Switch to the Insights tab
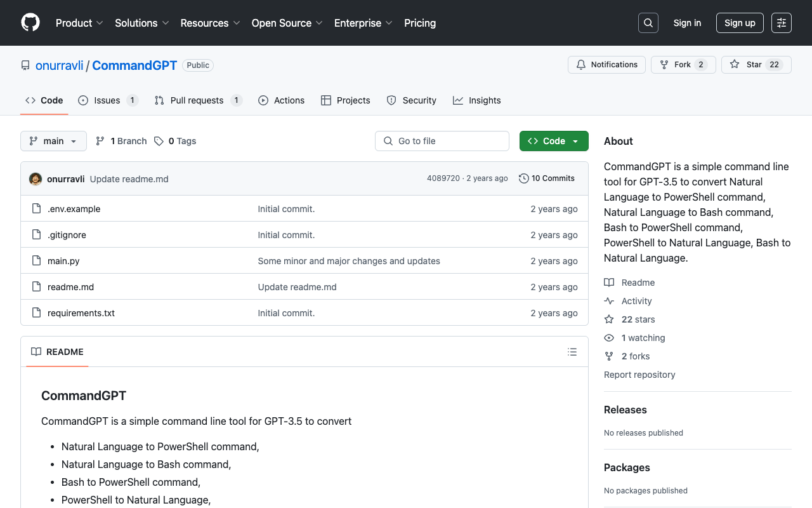 pyautogui.click(x=477, y=100)
